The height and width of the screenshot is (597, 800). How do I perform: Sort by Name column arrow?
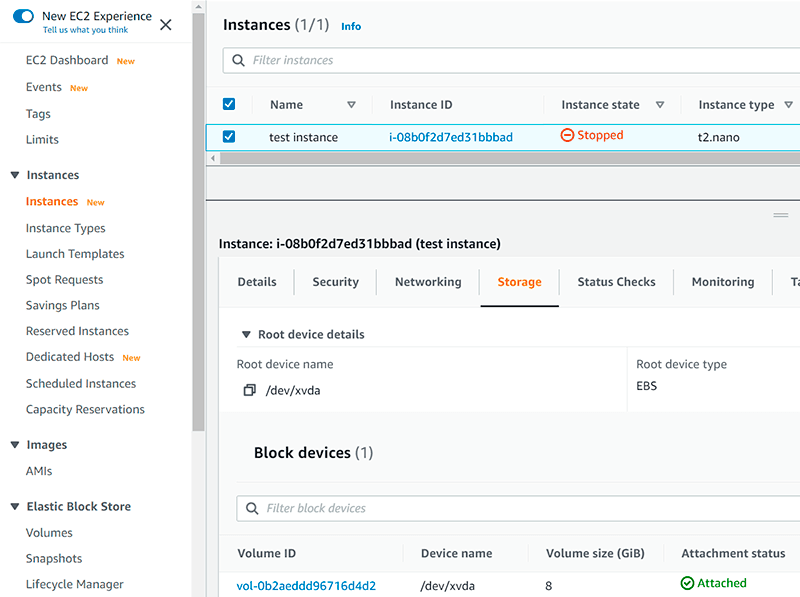[x=351, y=105]
